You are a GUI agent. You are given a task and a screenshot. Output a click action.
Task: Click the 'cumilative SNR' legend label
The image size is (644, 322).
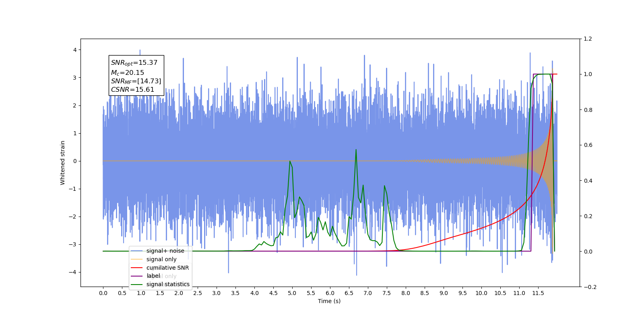[x=167, y=268]
